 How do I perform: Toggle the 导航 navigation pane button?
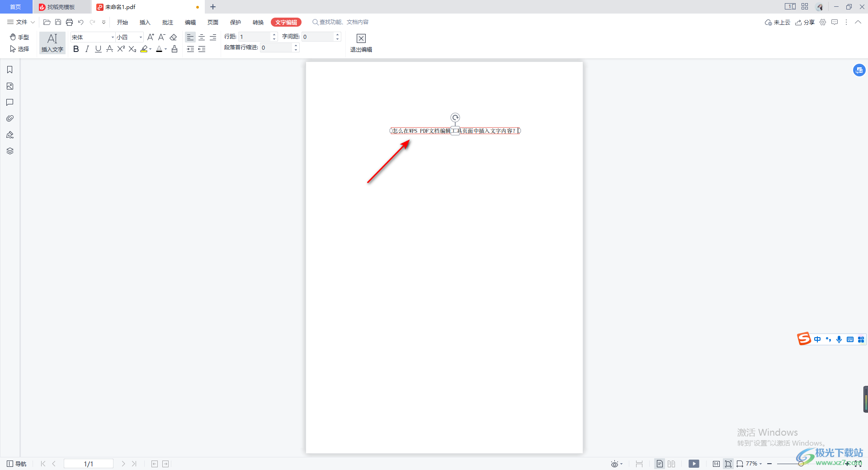pos(17,464)
